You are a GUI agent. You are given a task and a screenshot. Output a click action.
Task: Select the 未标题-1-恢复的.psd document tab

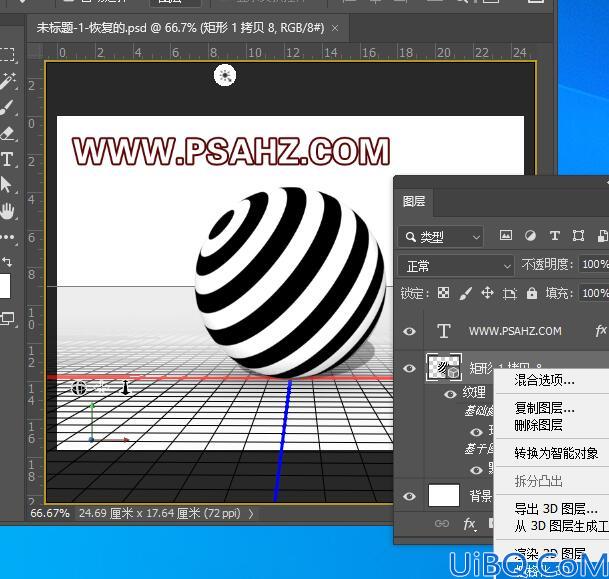click(181, 28)
